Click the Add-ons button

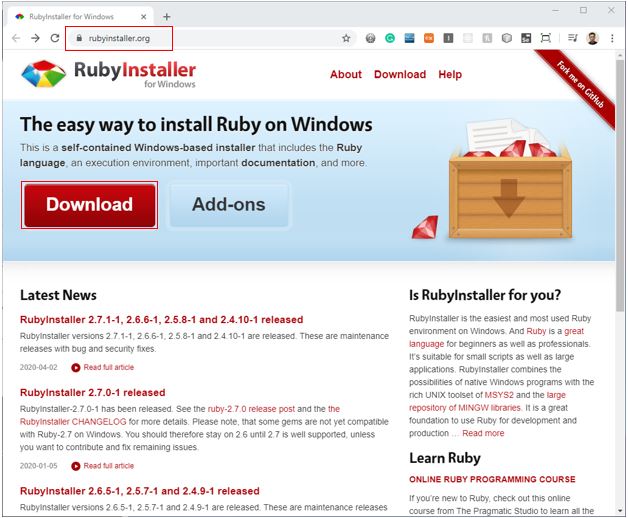click(229, 205)
